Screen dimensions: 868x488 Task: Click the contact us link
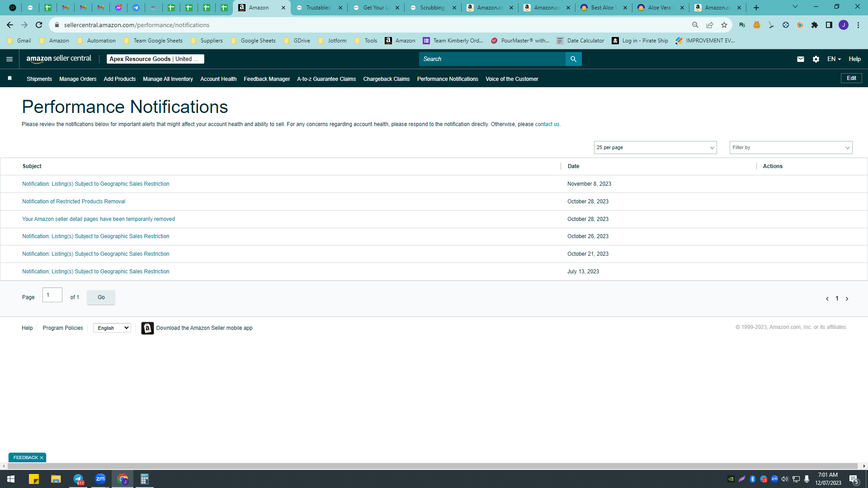547,124
